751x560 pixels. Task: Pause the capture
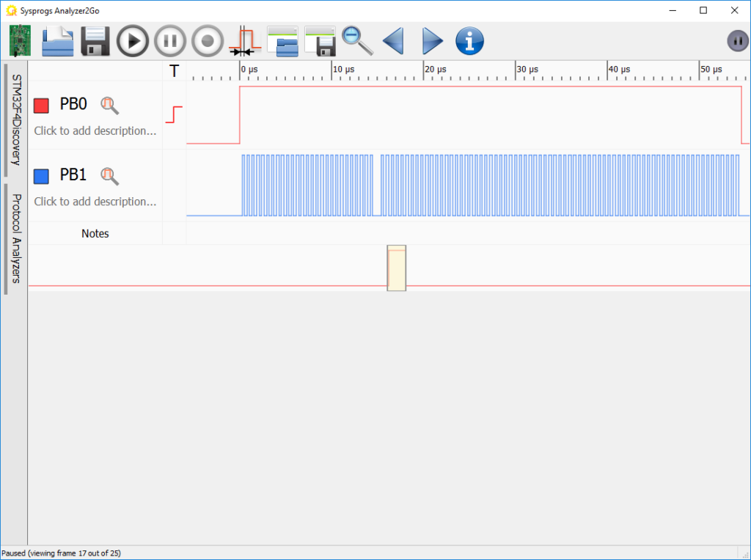(170, 41)
